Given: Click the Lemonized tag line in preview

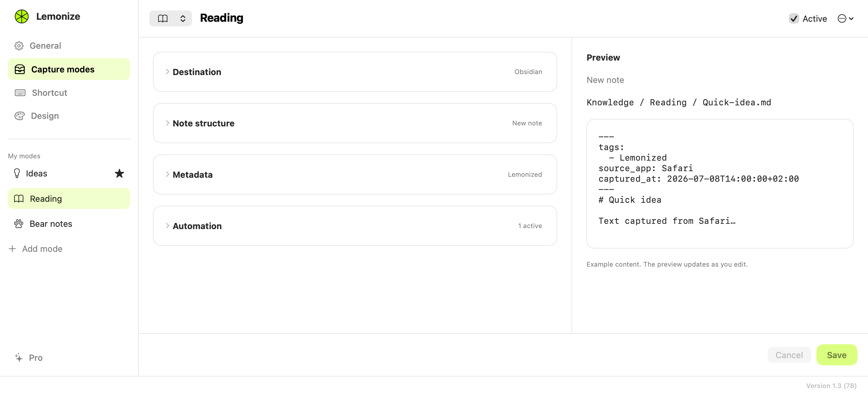Looking at the screenshot, I should 638,158.
